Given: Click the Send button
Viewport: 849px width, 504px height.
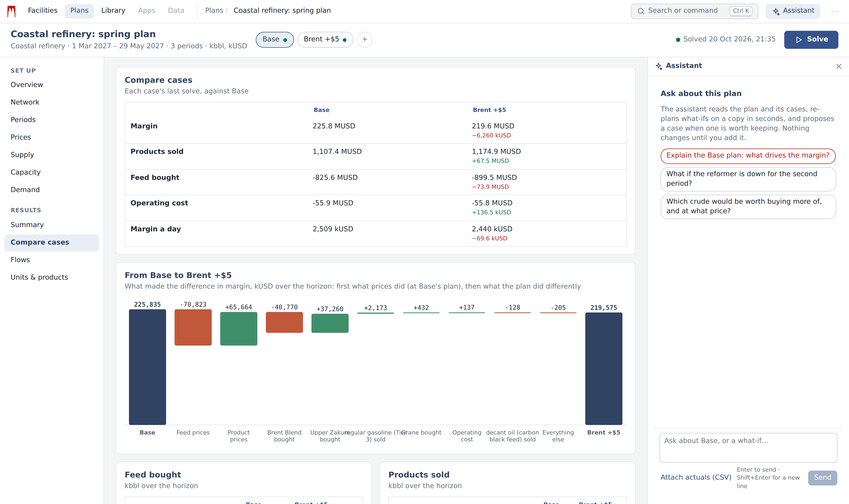Looking at the screenshot, I should 822,477.
